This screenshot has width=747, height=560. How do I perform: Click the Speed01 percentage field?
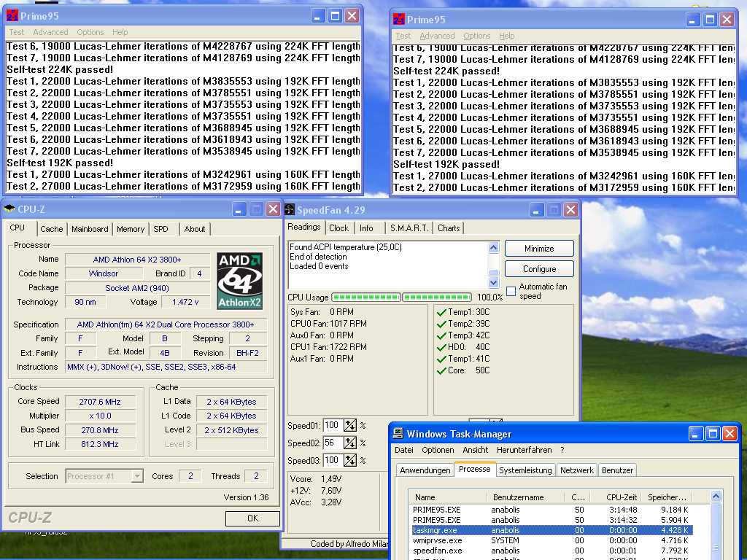coord(333,425)
